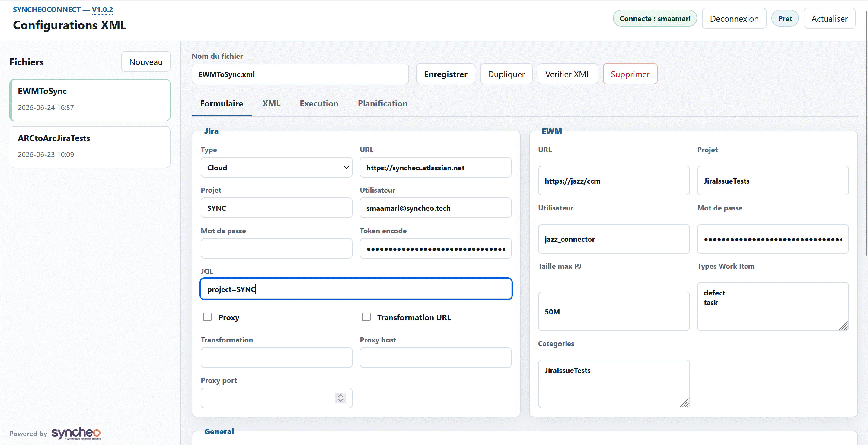Switch to the Formulaire tab
868x445 pixels.
point(222,104)
